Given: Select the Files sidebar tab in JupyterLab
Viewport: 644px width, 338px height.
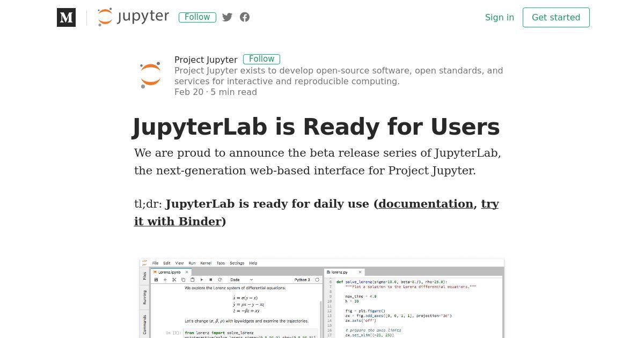Looking at the screenshot, I should (x=145, y=276).
